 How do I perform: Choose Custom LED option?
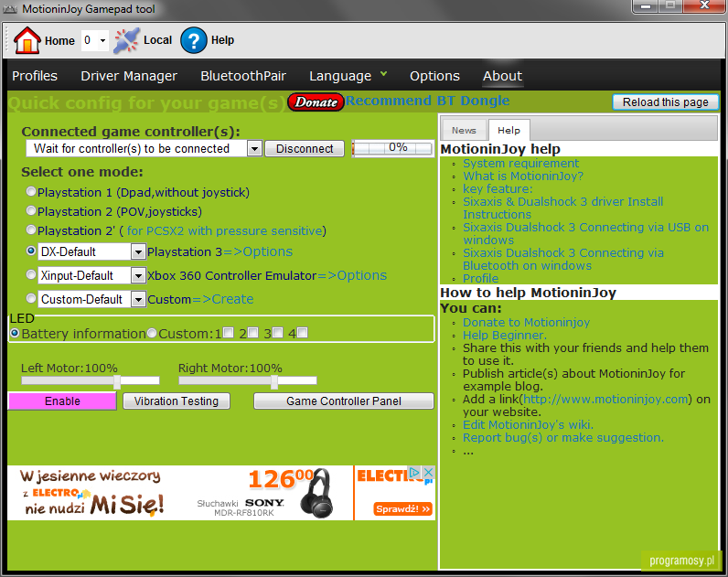click(x=152, y=333)
